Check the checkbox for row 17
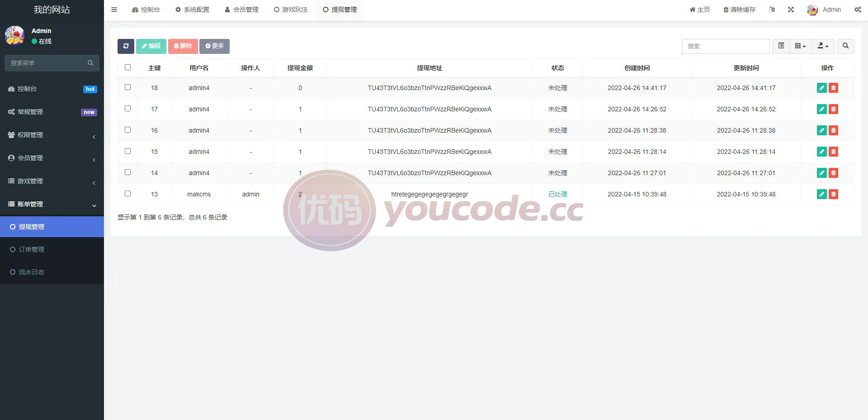The width and height of the screenshot is (868, 420). pyautogui.click(x=127, y=109)
